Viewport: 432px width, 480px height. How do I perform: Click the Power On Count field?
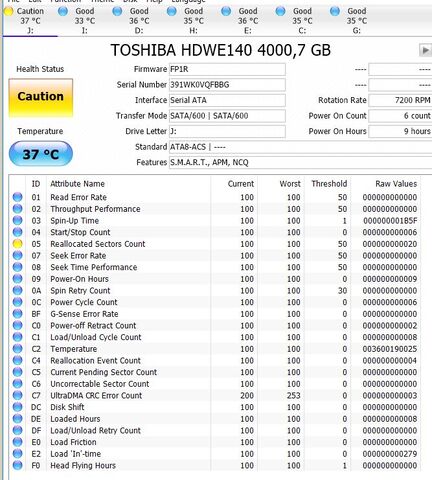click(400, 116)
